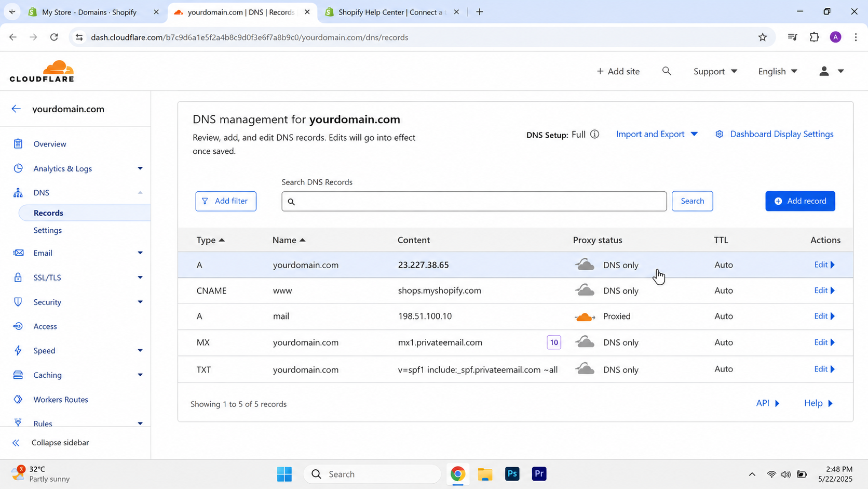Click the grey cloud for A yourdomain.com record
This screenshot has width=868, height=489.
click(585, 265)
